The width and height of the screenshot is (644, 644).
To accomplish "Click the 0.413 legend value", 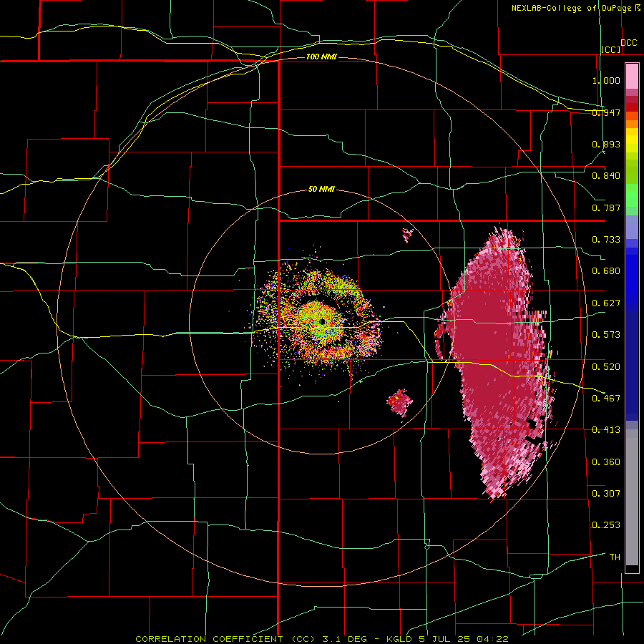I will 606,430.
